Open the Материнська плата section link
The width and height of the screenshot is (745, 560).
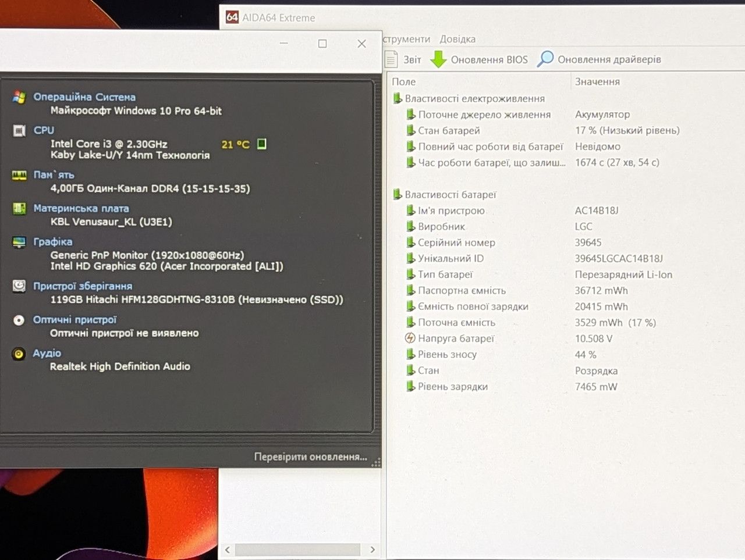coord(81,208)
